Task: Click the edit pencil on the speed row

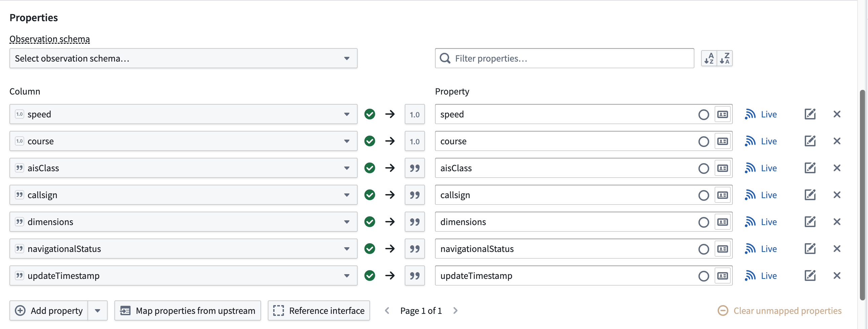Action: click(810, 114)
